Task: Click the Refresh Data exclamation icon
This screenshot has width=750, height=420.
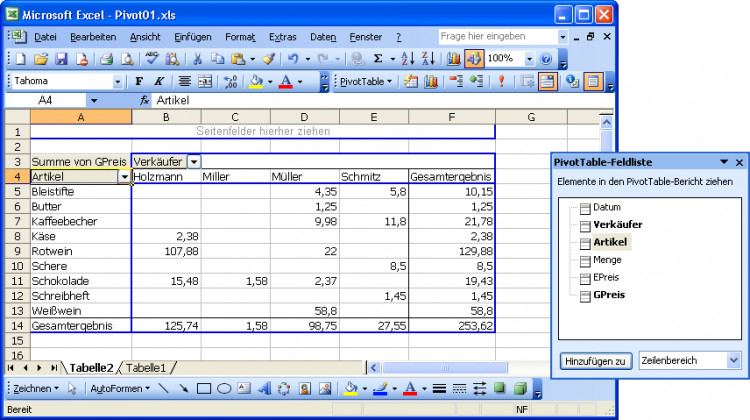Action: pos(501,82)
